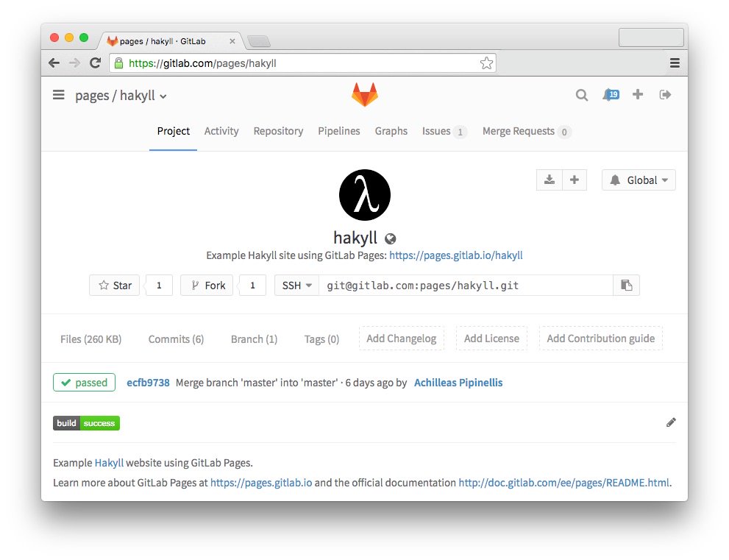Click the lambda project avatar
729x560 pixels.
365,195
